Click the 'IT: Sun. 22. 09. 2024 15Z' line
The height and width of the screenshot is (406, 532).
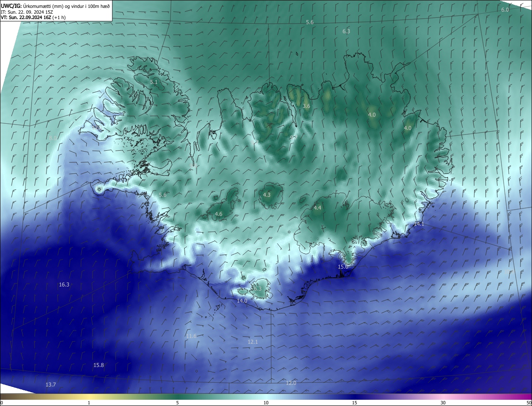[x=27, y=12]
